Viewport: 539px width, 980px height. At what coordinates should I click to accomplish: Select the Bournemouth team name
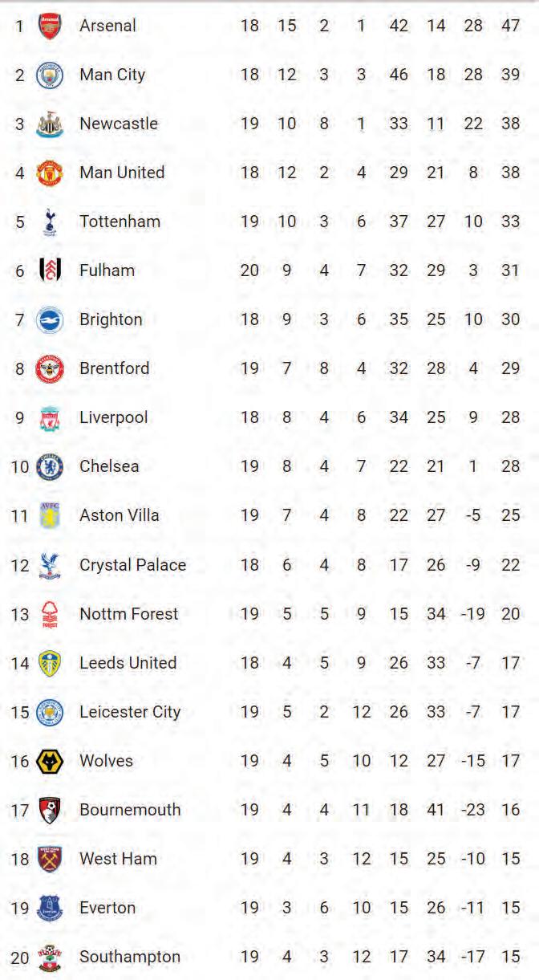coord(130,810)
